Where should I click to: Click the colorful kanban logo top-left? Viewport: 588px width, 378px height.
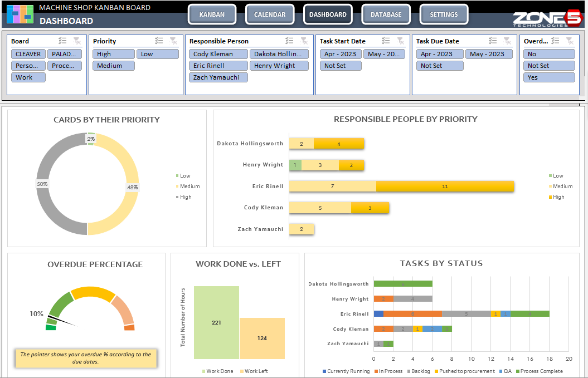(20, 14)
